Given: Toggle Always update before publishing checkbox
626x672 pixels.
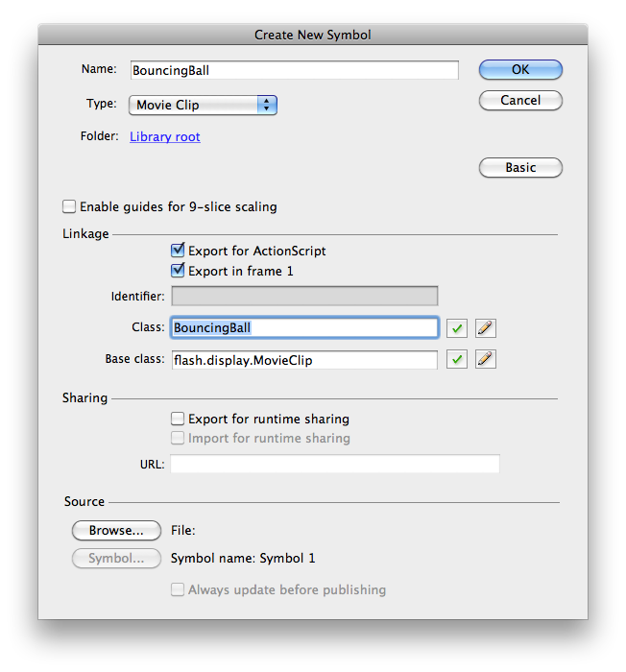Looking at the screenshot, I should pyautogui.click(x=178, y=589).
